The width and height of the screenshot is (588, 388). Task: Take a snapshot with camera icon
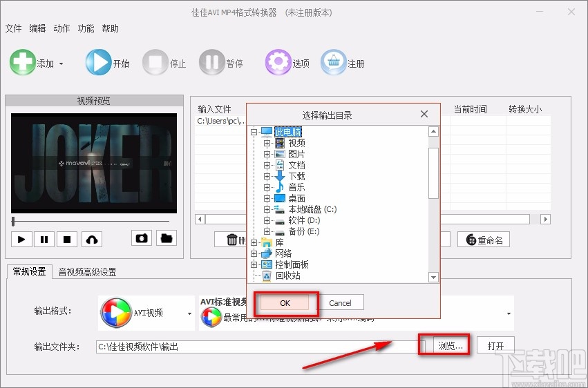pos(142,238)
